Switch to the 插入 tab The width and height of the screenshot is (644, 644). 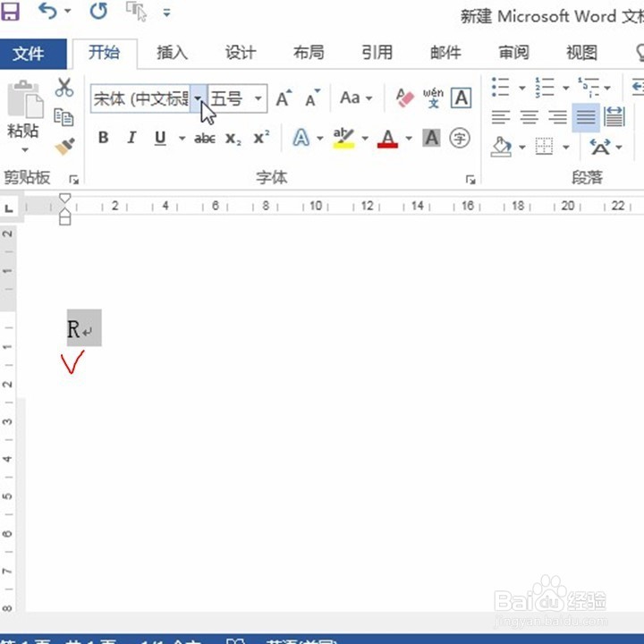click(172, 53)
